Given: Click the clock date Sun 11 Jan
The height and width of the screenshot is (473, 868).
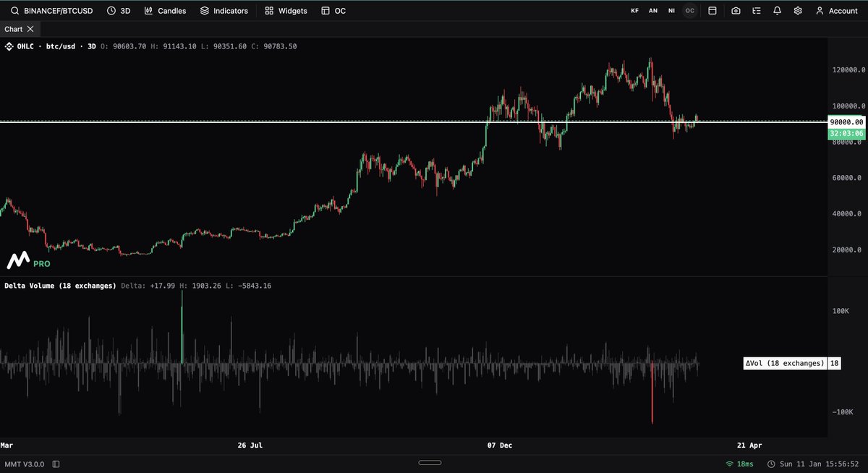Looking at the screenshot, I should click(x=813, y=464).
